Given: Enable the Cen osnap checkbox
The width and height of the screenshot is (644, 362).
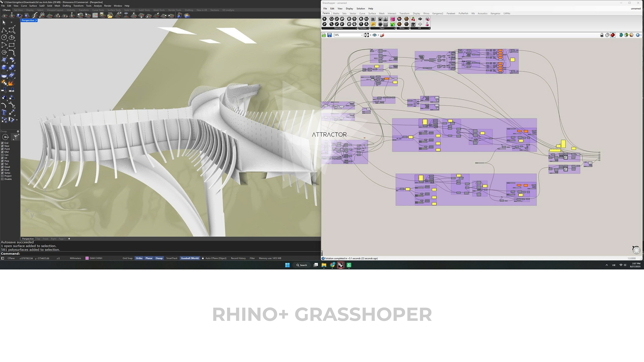Looking at the screenshot, I should (x=2, y=155).
